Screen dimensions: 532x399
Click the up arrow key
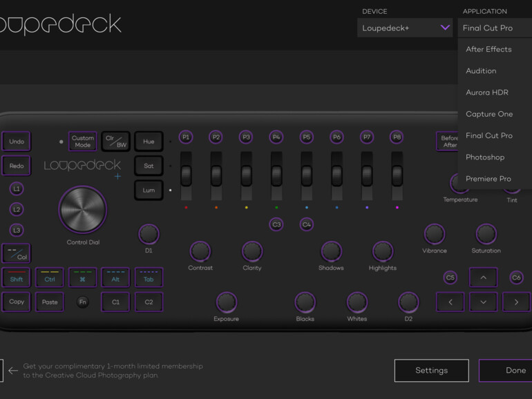[x=483, y=278]
